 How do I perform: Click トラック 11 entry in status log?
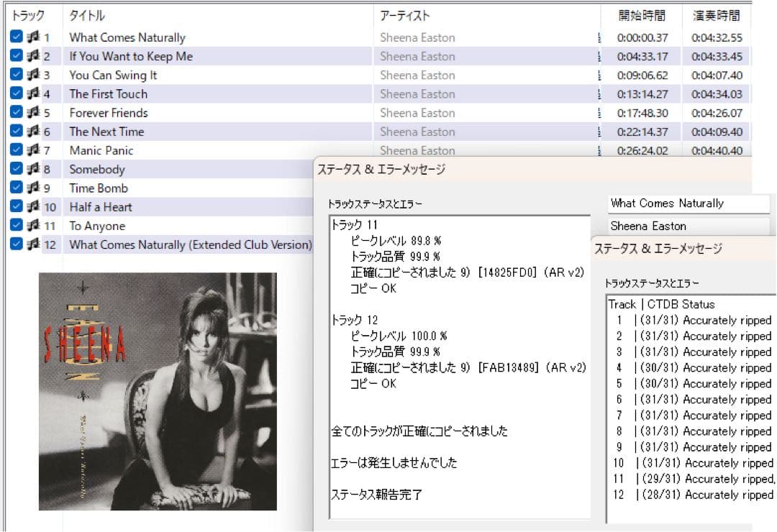tap(354, 225)
